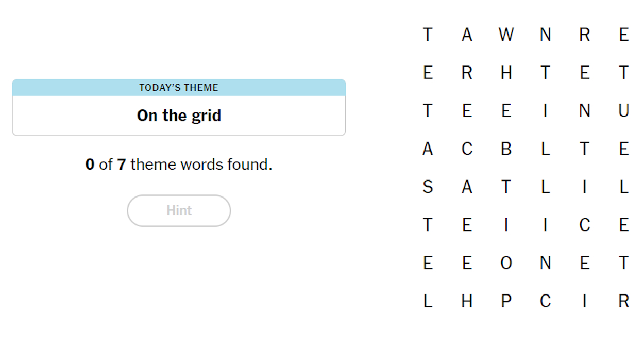Select the letter H in the bottom row

pos(467,301)
